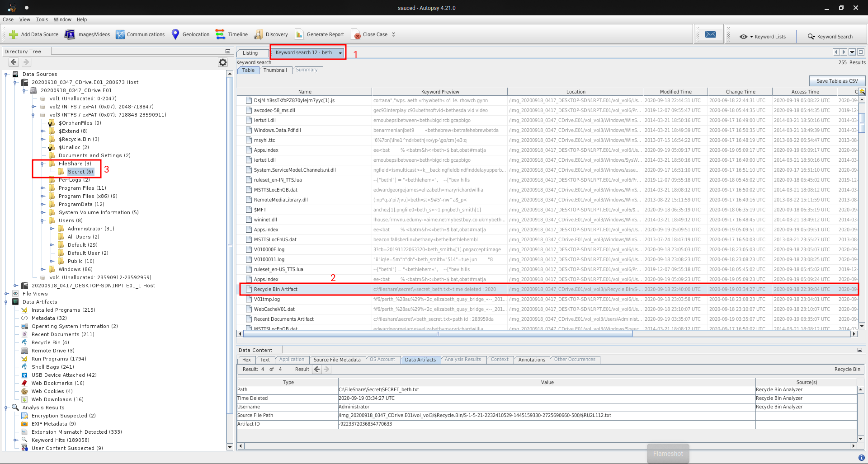Click the Add Data Source icon

click(x=14, y=34)
